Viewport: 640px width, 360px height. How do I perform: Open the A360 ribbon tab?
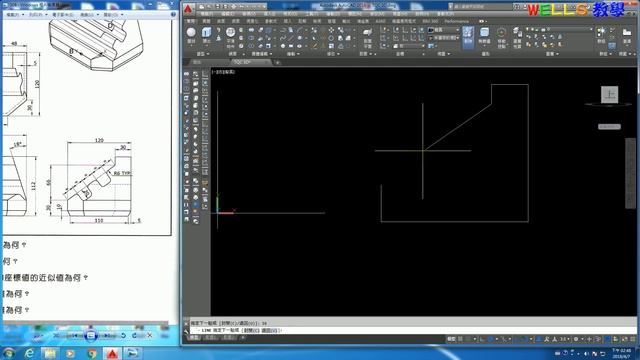click(380, 21)
